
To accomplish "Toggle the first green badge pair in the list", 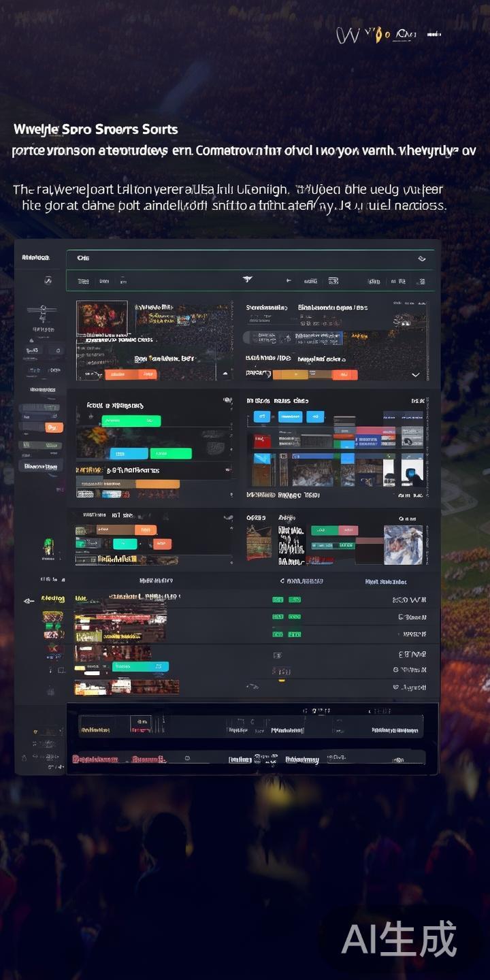I will [x=286, y=600].
